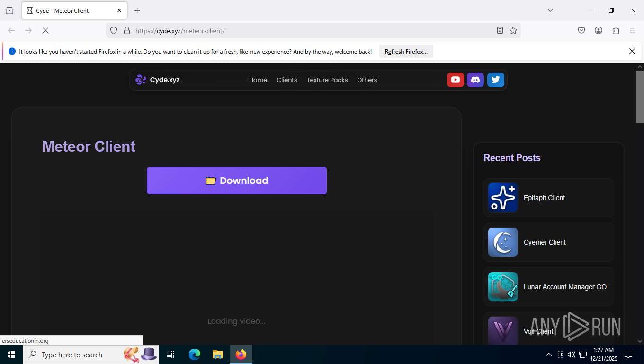Viewport: 644px width, 364px height.
Task: Click the Windows Start button
Action: point(11,355)
